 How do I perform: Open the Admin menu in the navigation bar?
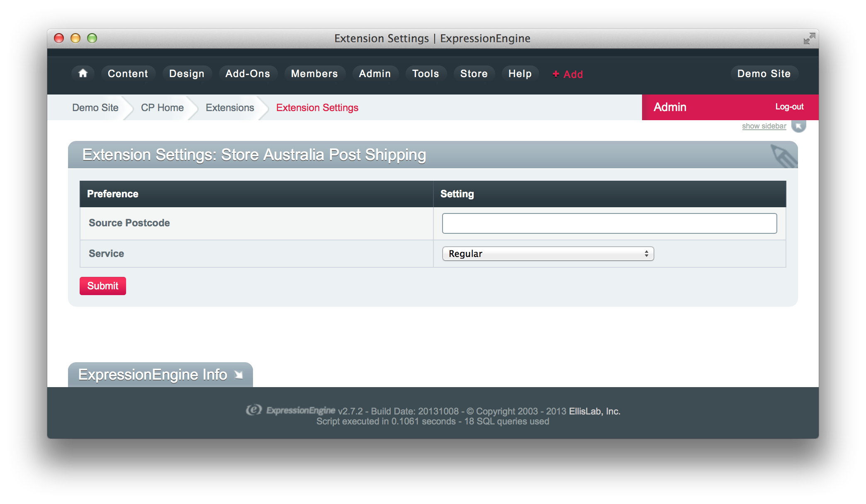point(375,73)
